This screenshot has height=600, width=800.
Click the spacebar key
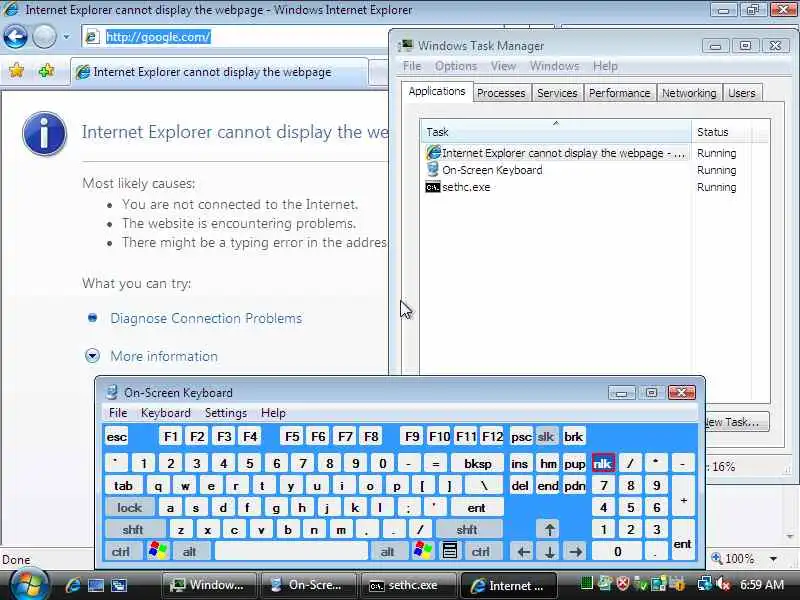coord(291,552)
